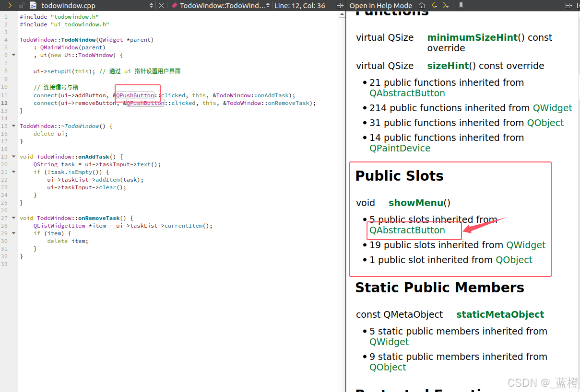Image resolution: width=580 pixels, height=392 pixels.
Task: Open QObject link beside 1 public slot
Action: tap(514, 260)
